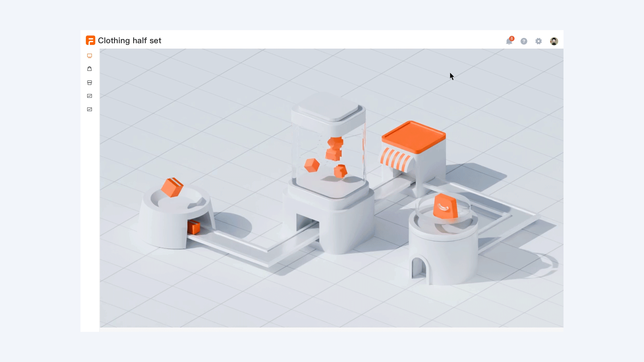Screen dimensions: 644x362
Task: Open the last chart icon in the sidebar
Action: click(90, 109)
